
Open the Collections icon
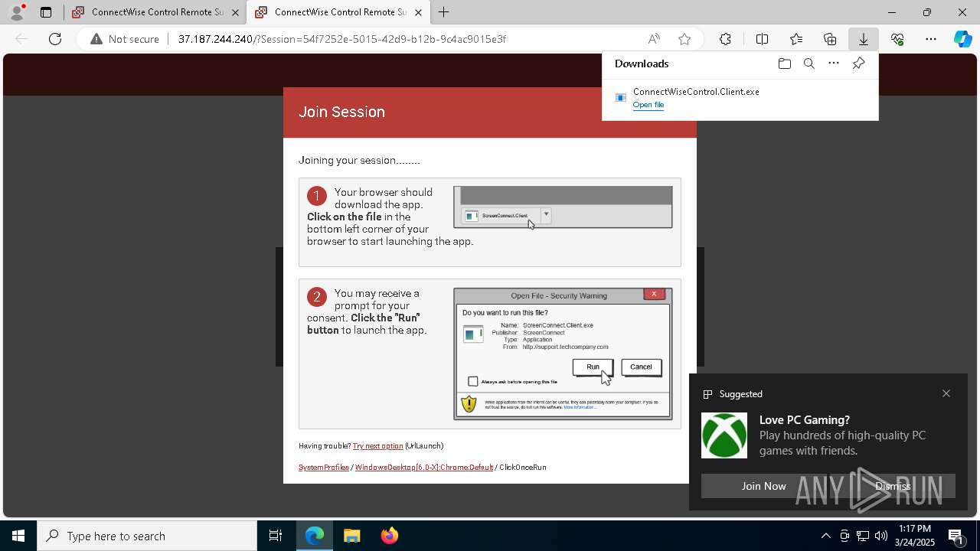click(830, 39)
